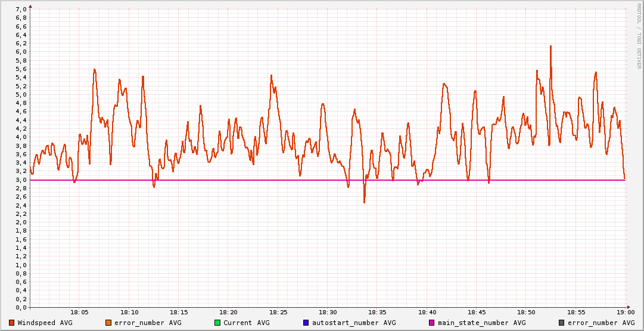Click the 18:30 time axis label

[328, 312]
